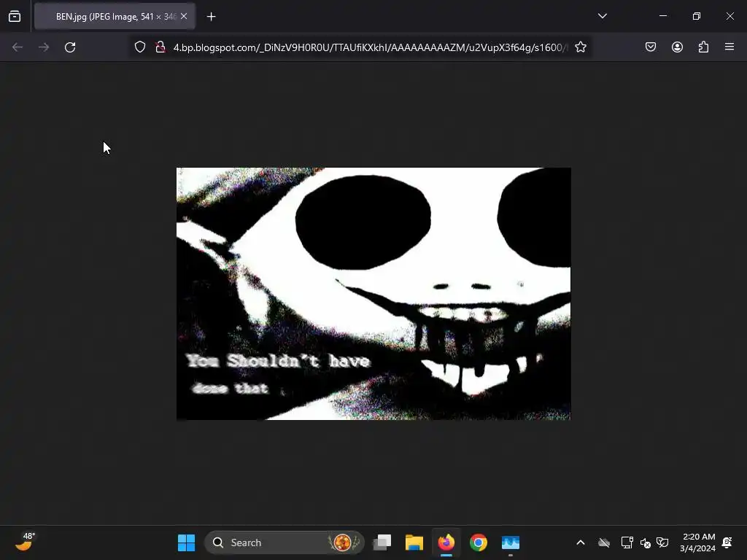
Task: Open the battery status tray icon
Action: tap(662, 542)
